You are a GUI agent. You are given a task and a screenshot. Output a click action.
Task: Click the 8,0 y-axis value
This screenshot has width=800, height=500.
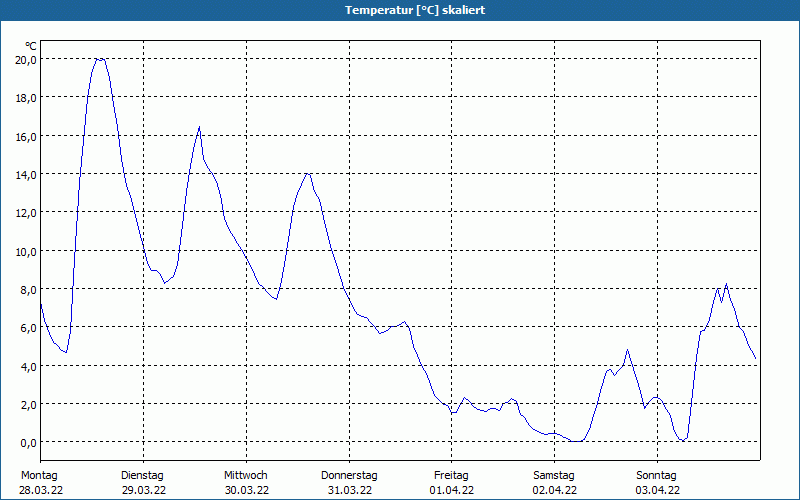tap(27, 289)
